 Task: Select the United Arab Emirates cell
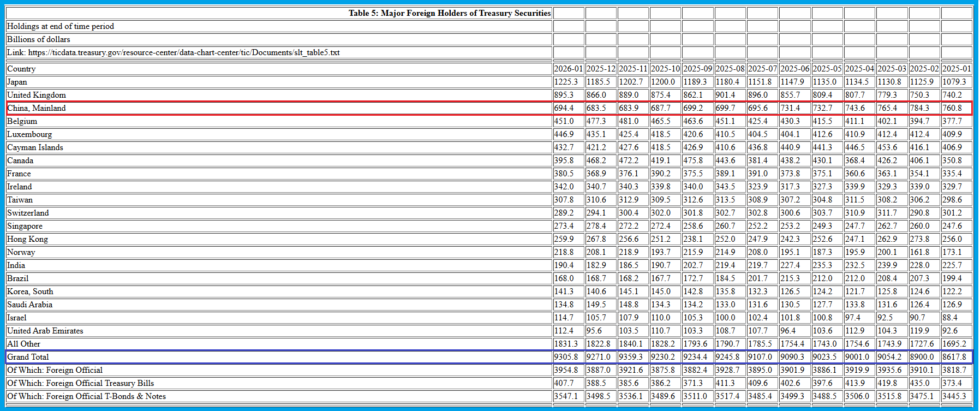point(45,331)
